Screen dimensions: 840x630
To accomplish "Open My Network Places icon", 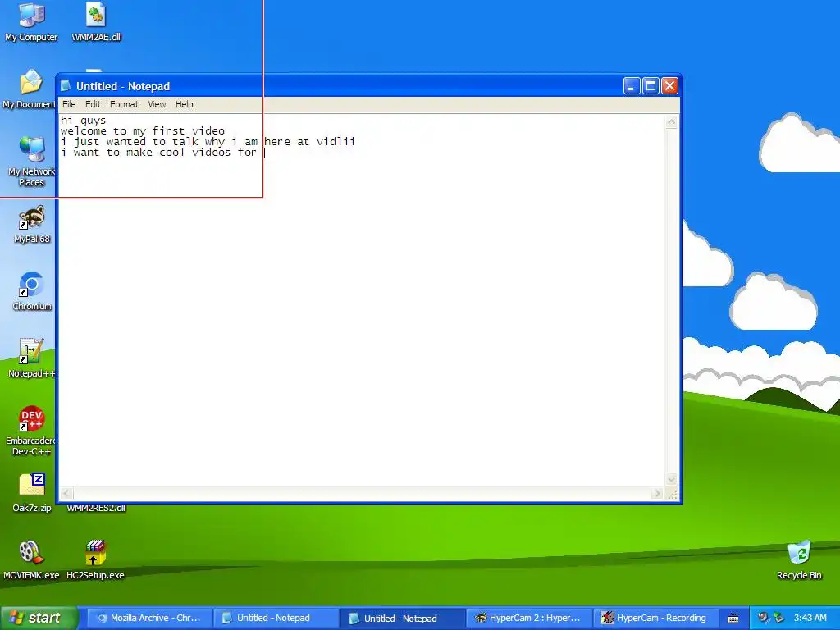I will (31, 161).
